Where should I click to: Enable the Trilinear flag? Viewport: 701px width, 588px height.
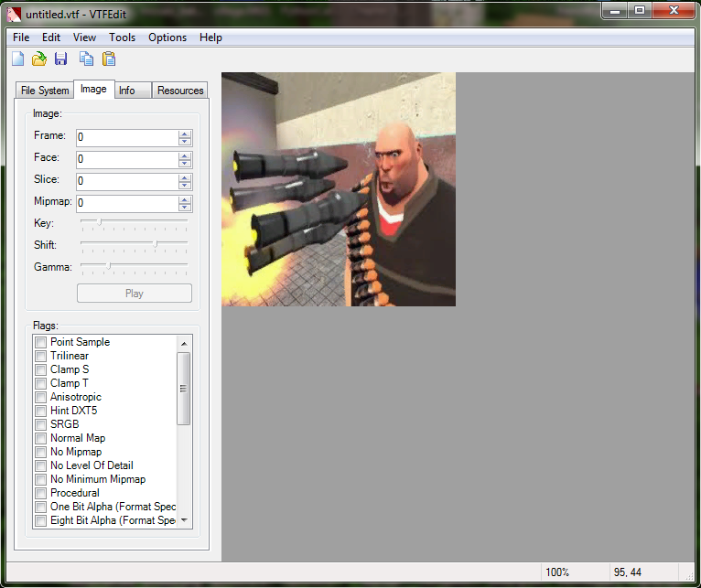40,356
